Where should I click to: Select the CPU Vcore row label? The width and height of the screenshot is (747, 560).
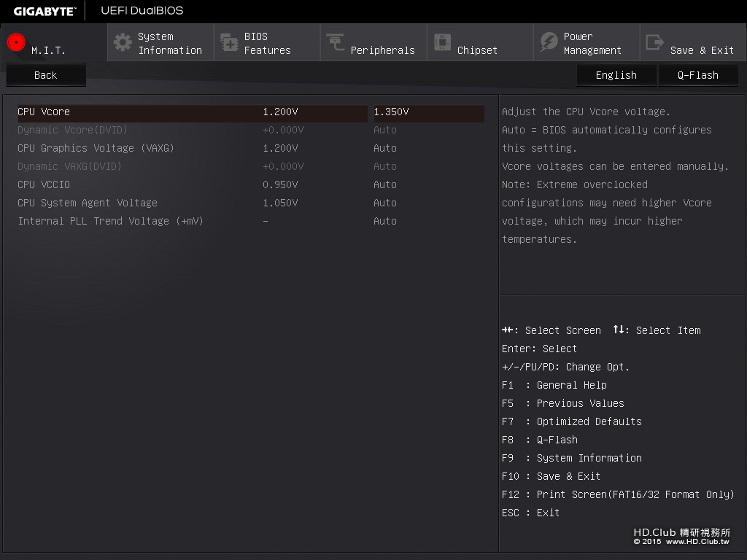[x=44, y=112]
